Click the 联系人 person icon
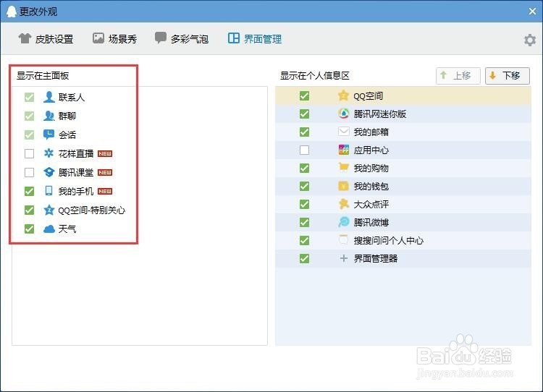The image size is (543, 392). (x=49, y=97)
